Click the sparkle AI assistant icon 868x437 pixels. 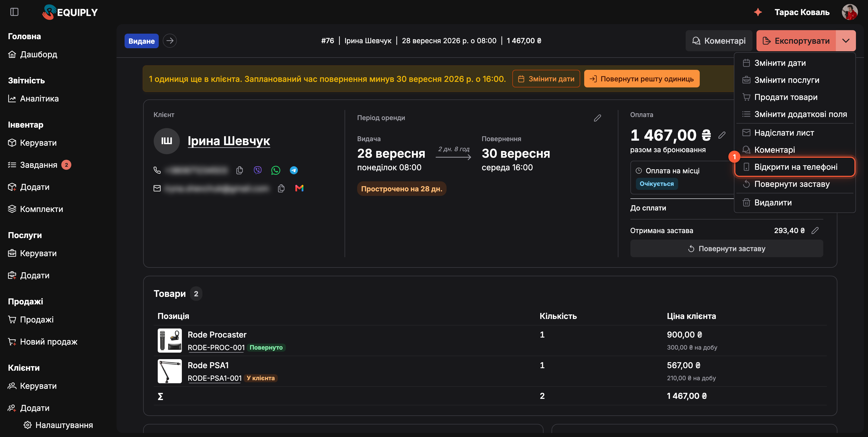[x=758, y=12]
